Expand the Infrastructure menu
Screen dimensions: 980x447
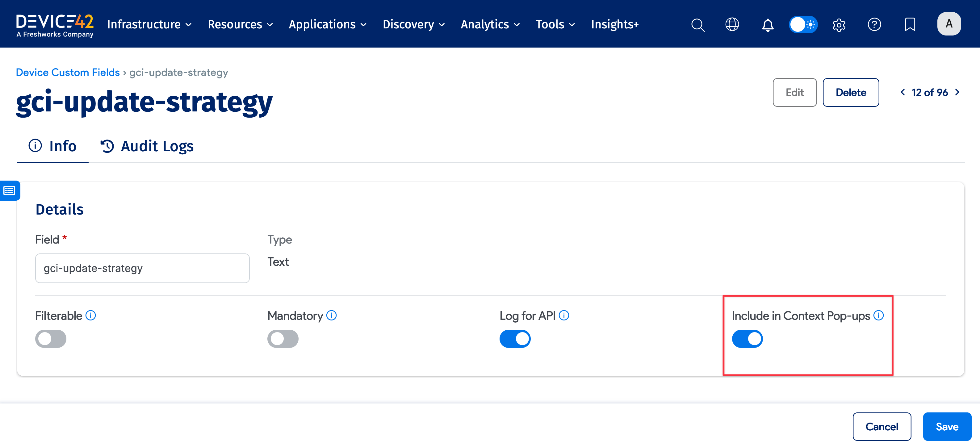[149, 24]
